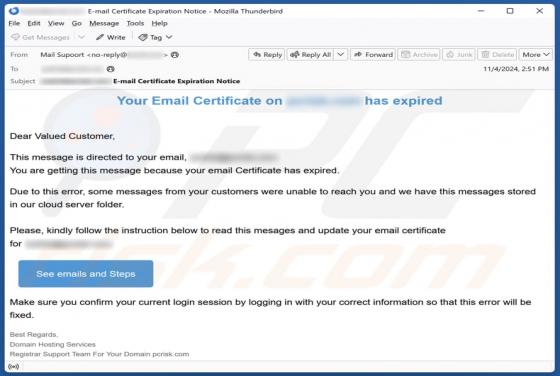This screenshot has width=560, height=376.
Task: Open the More actions dropdown
Action: [x=535, y=55]
